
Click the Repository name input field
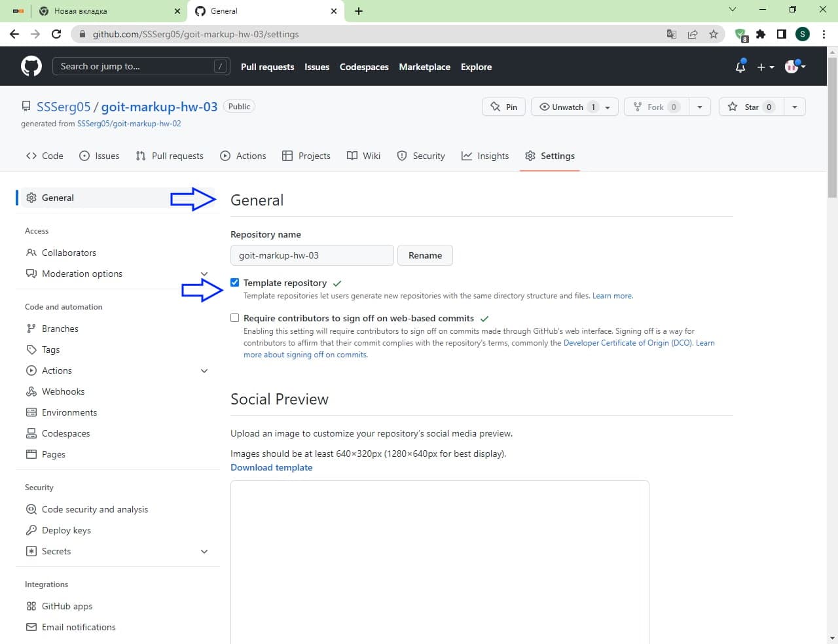pyautogui.click(x=312, y=255)
